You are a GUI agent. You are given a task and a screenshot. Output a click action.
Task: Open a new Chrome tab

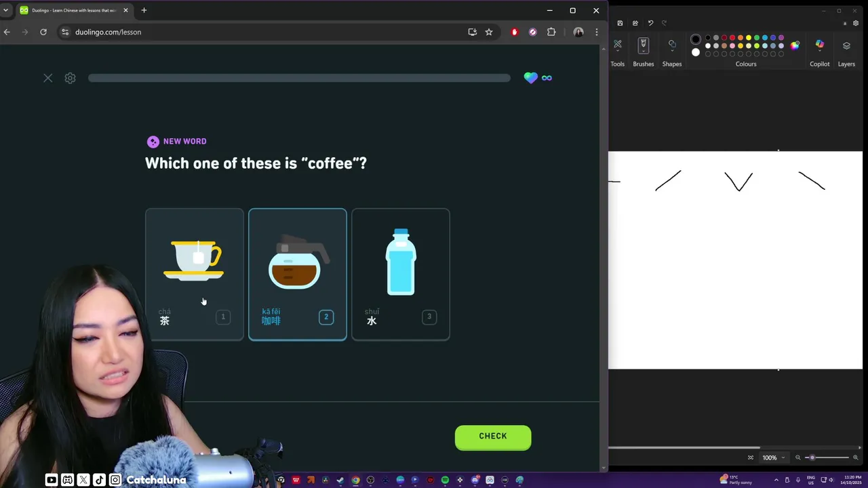[x=144, y=10]
